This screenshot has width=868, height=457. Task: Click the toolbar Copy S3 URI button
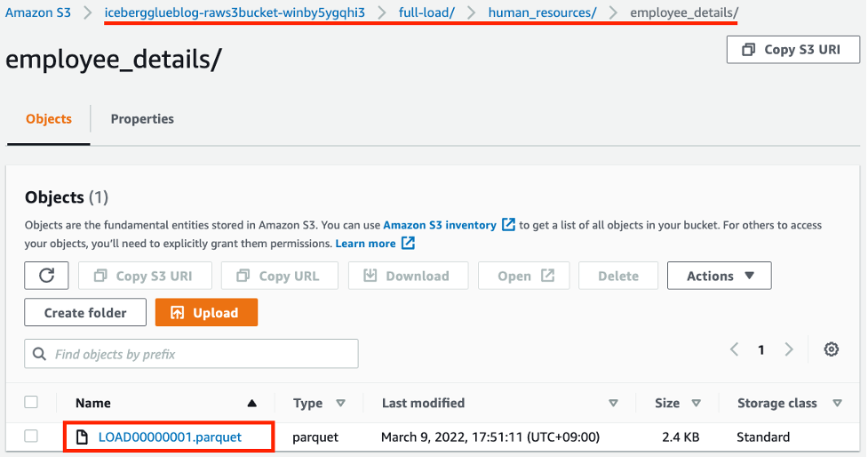click(x=145, y=276)
